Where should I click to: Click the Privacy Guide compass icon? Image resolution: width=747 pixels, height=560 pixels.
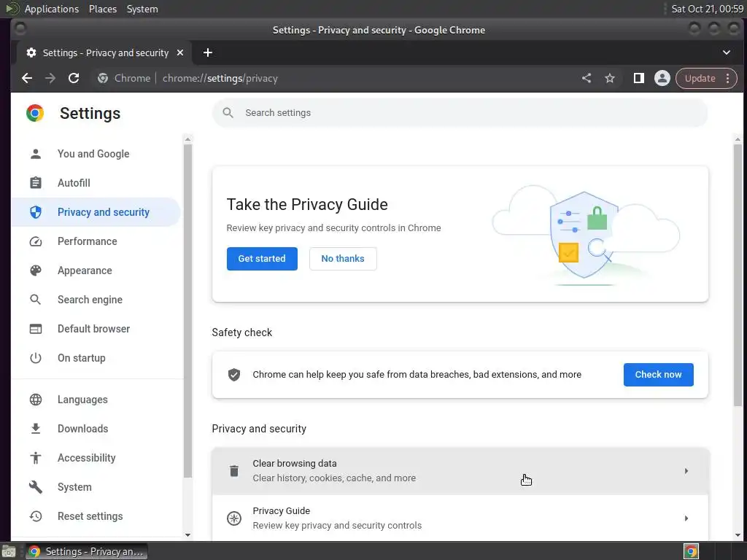[234, 518]
